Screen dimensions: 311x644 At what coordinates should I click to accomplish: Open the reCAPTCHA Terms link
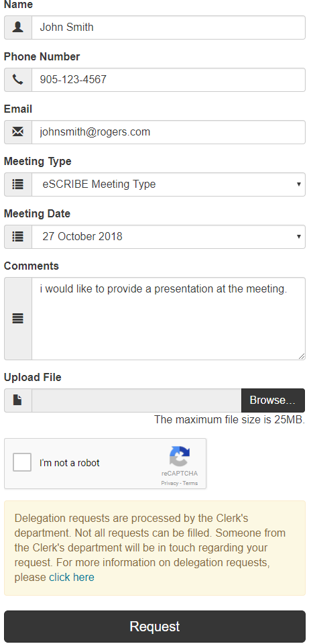190,483
